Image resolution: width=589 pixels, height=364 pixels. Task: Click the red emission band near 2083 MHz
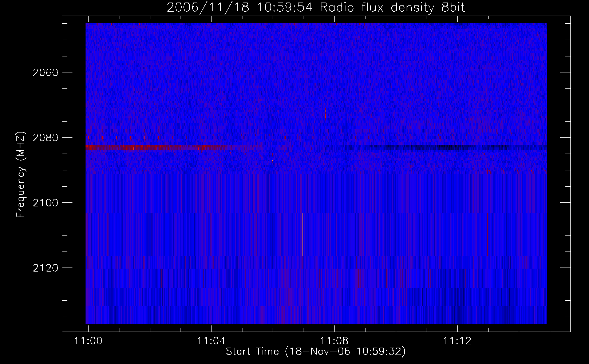coord(174,147)
